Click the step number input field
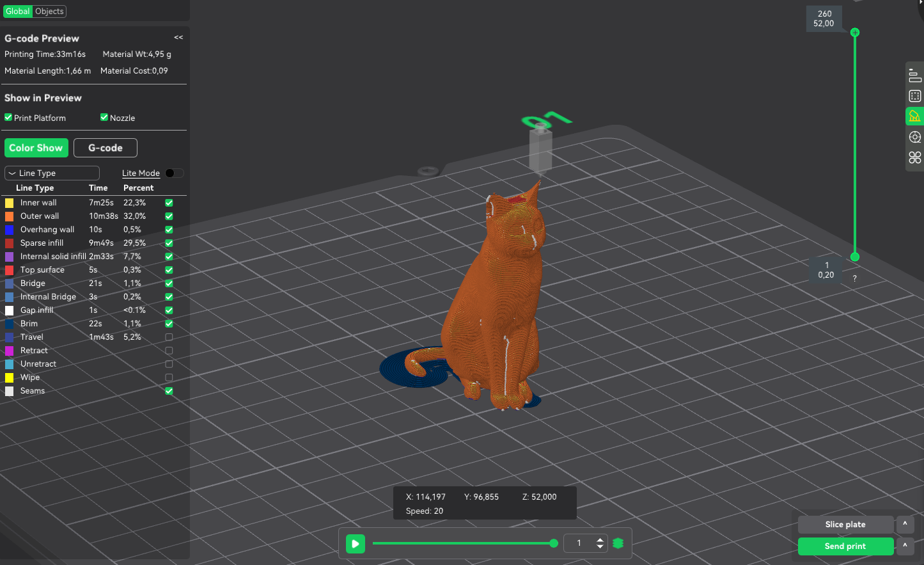The height and width of the screenshot is (565, 924). pyautogui.click(x=579, y=543)
